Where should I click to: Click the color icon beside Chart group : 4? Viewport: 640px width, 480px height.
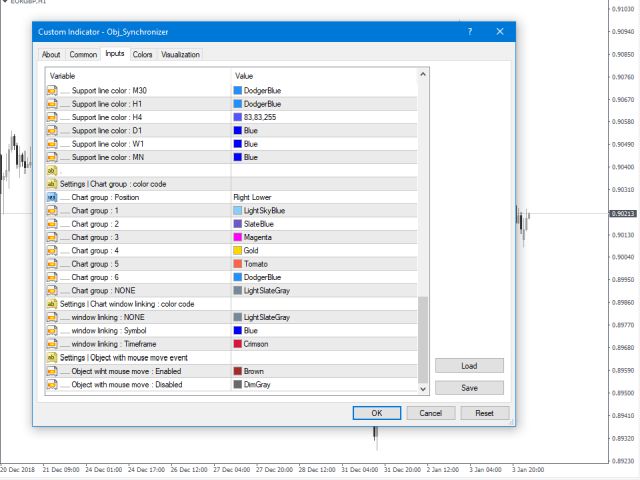coord(52,251)
